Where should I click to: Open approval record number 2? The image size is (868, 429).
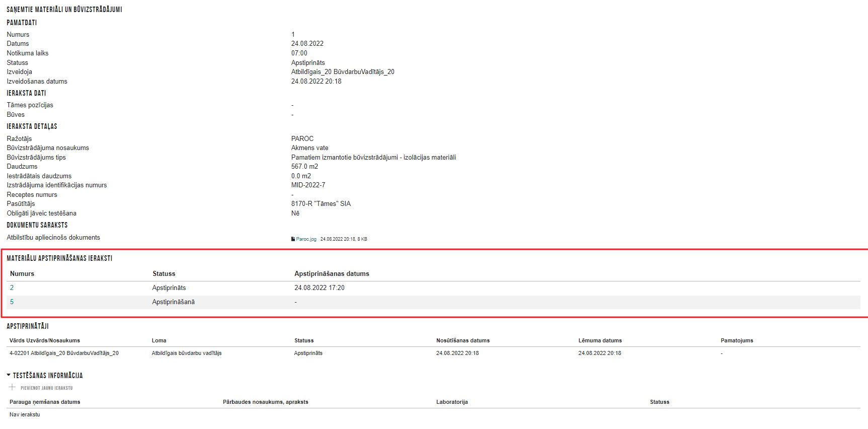12,288
